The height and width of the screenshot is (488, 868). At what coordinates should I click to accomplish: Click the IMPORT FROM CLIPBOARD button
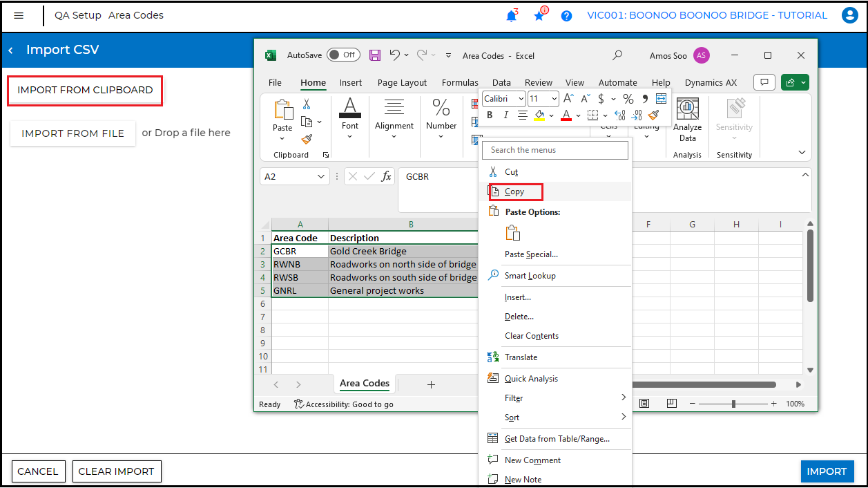(84, 90)
